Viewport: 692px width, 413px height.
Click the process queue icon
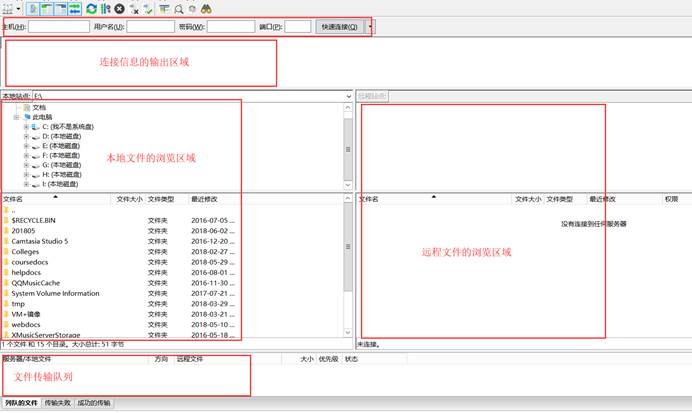(105, 8)
